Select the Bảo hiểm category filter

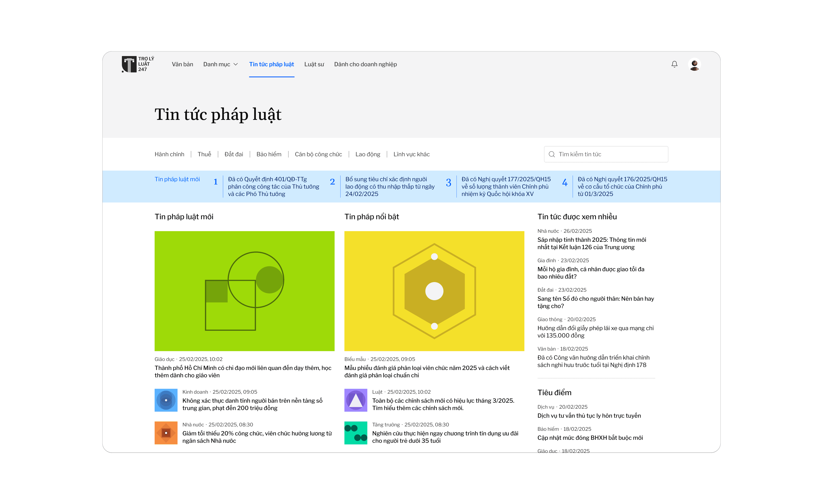pyautogui.click(x=269, y=154)
